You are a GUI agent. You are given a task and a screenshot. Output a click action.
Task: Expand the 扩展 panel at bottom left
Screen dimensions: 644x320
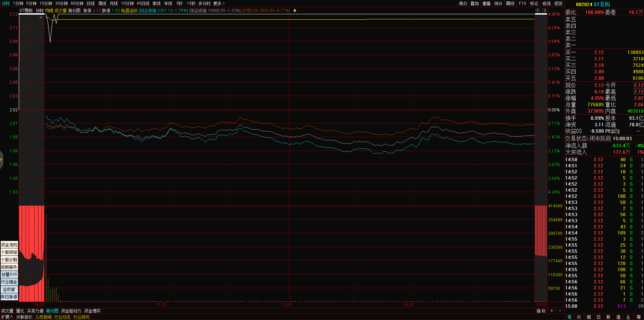coord(7,317)
